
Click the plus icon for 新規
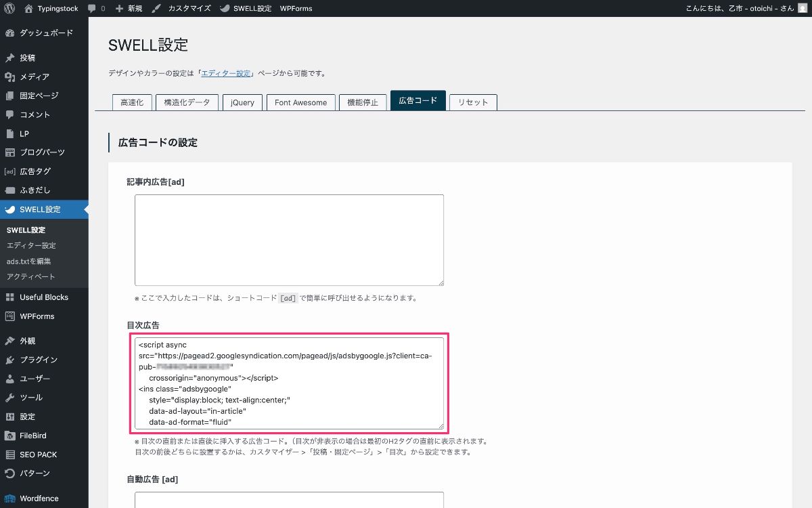(119, 8)
